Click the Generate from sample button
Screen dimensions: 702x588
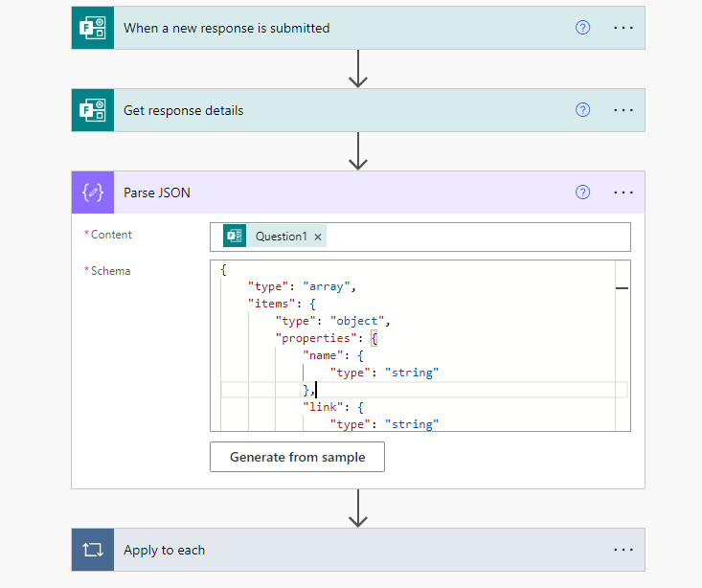tap(297, 457)
